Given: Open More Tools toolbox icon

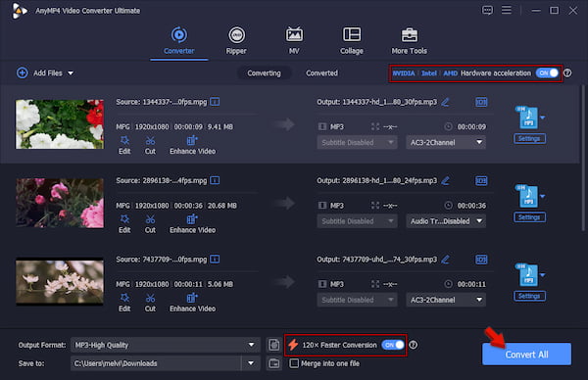Looking at the screenshot, I should tap(409, 35).
